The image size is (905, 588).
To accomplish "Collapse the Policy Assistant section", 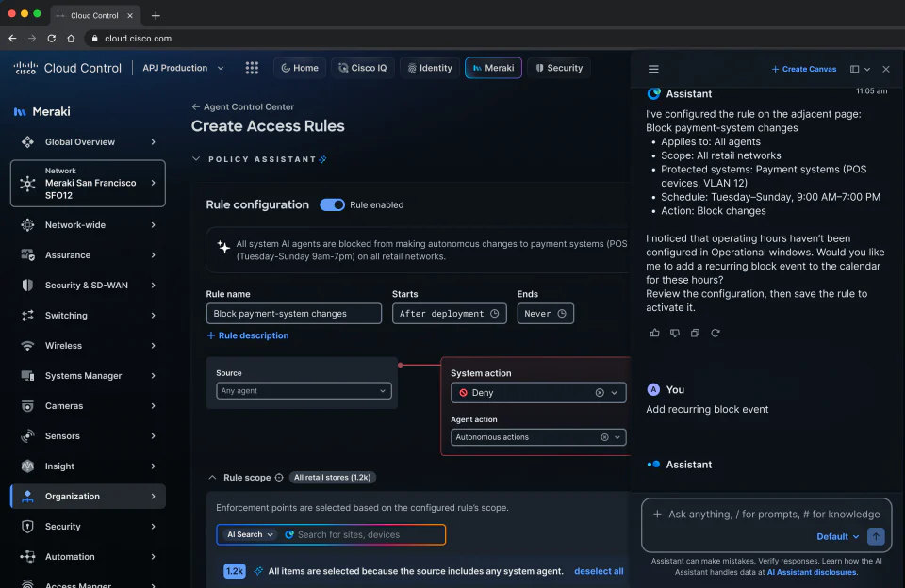I will (196, 159).
